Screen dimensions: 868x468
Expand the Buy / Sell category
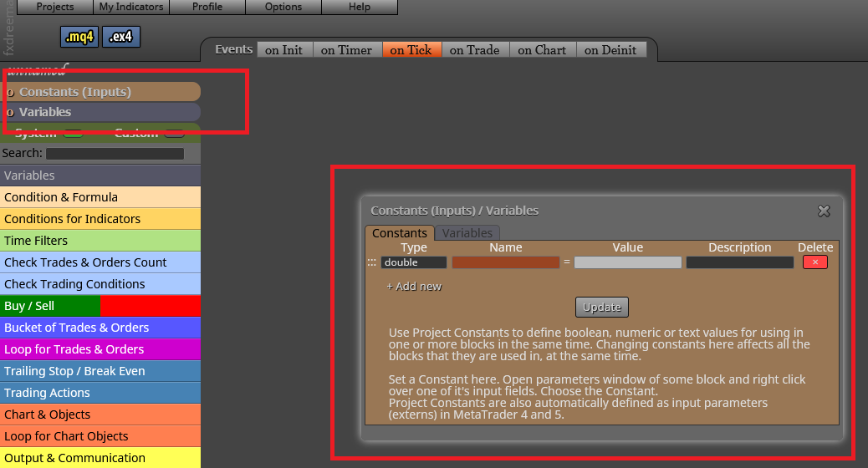click(x=100, y=306)
